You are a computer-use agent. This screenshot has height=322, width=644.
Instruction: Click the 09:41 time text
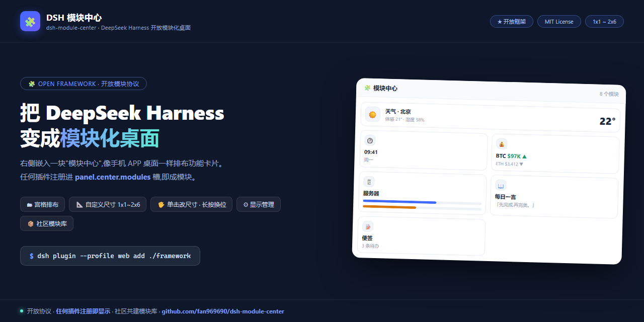(371, 152)
